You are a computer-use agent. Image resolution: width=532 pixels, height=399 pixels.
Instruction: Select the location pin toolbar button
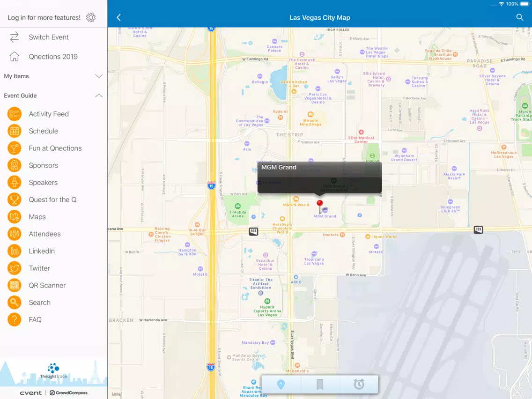281,384
